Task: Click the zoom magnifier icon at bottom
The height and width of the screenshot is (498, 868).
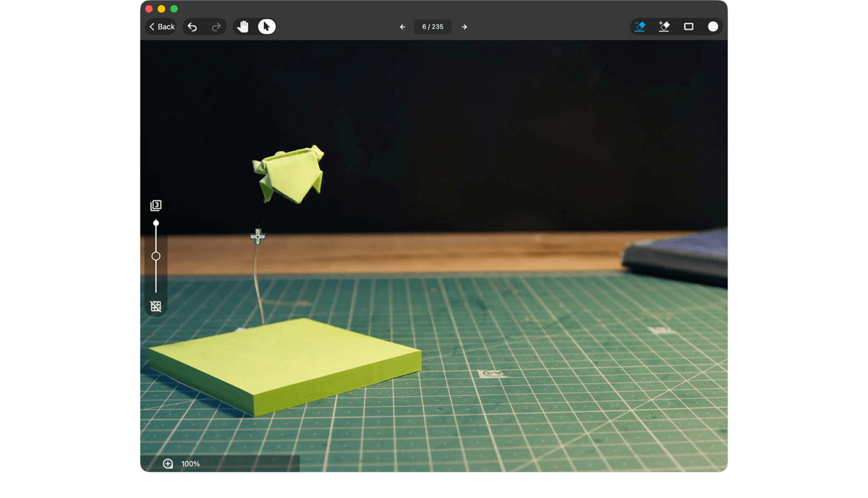Action: [x=167, y=464]
